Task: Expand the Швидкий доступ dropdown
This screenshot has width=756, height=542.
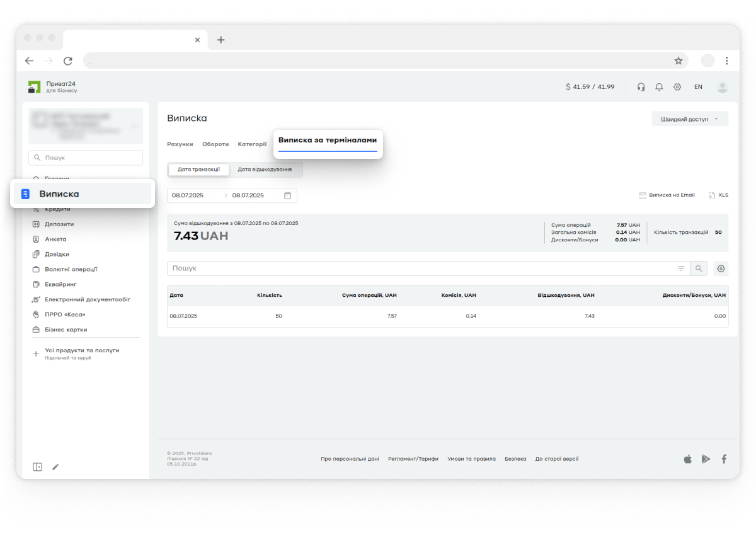Action: (x=689, y=119)
